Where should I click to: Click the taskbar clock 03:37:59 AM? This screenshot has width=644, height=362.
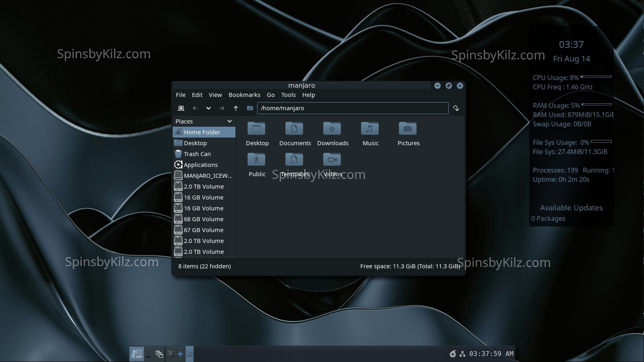click(x=491, y=354)
